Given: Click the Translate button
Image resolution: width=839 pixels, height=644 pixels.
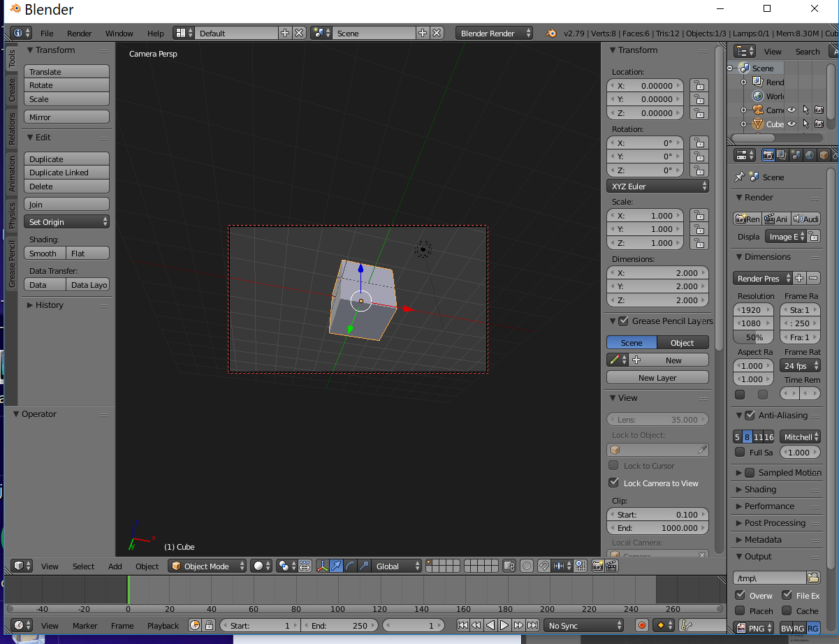Looking at the screenshot, I should point(66,71).
